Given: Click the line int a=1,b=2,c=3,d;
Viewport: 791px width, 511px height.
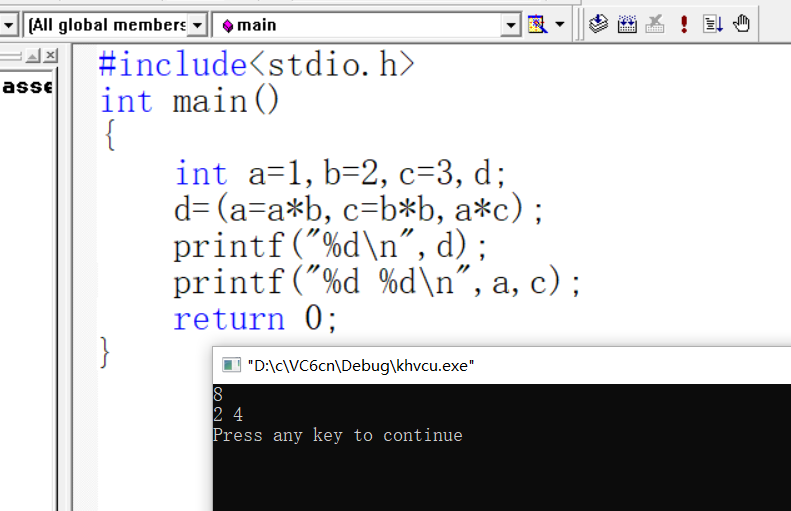Looking at the screenshot, I should click(340, 174).
